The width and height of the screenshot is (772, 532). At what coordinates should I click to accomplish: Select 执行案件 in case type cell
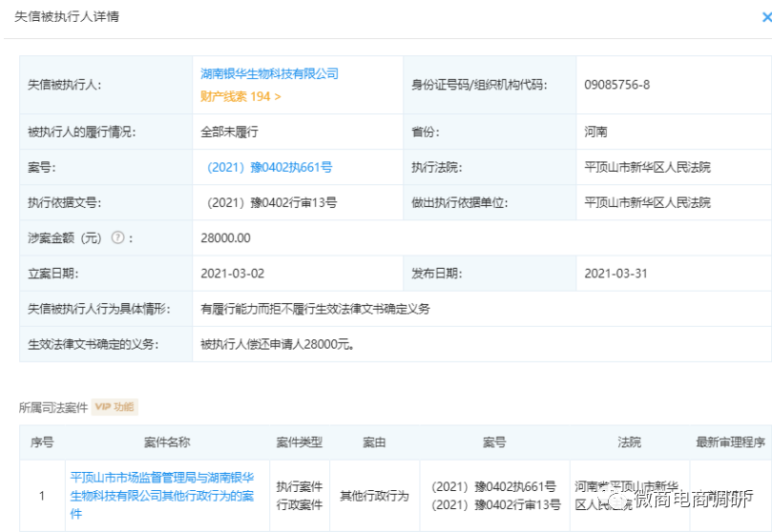tap(300, 487)
